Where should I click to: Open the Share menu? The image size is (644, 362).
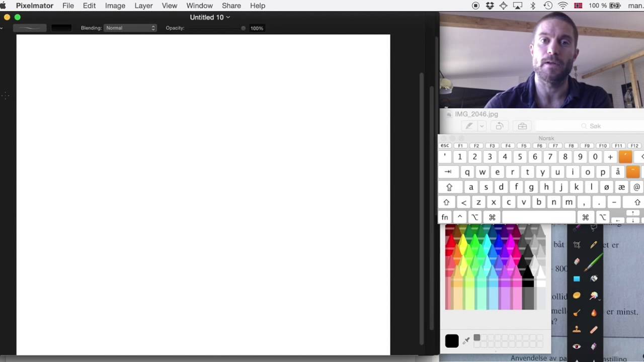tap(231, 6)
